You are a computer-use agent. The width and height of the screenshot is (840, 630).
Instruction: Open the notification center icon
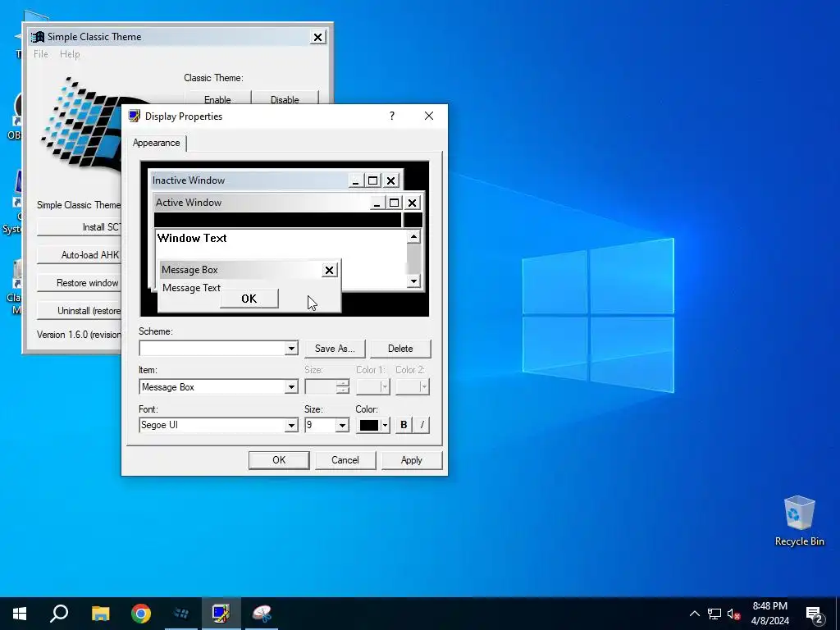point(814,614)
